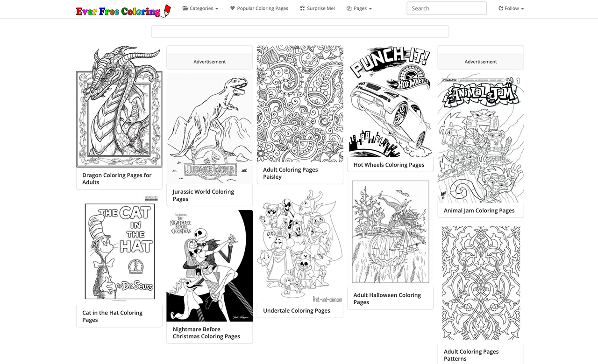Expand the Categories dropdown menu
Image resolution: width=598 pixels, height=364 pixels.
[x=200, y=8]
